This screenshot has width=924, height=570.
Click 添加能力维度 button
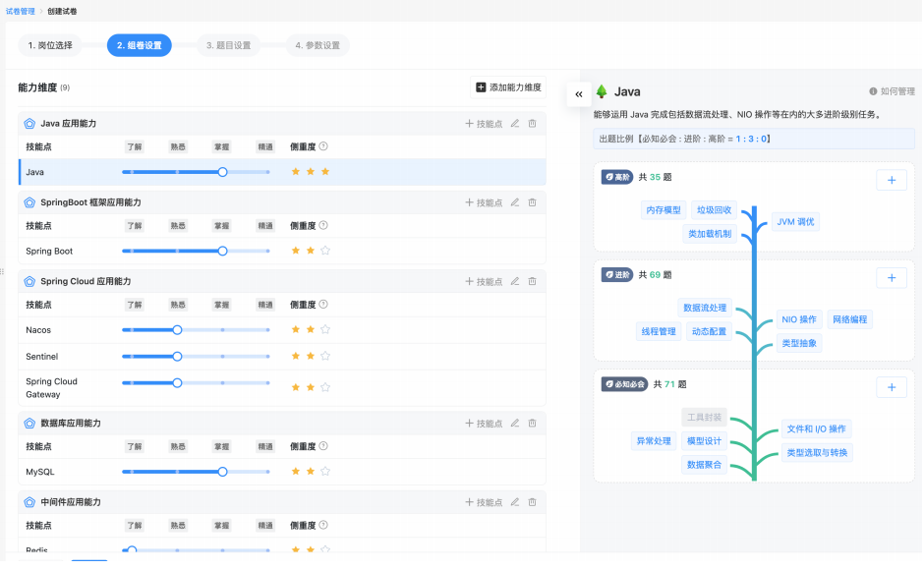pyautogui.click(x=508, y=87)
